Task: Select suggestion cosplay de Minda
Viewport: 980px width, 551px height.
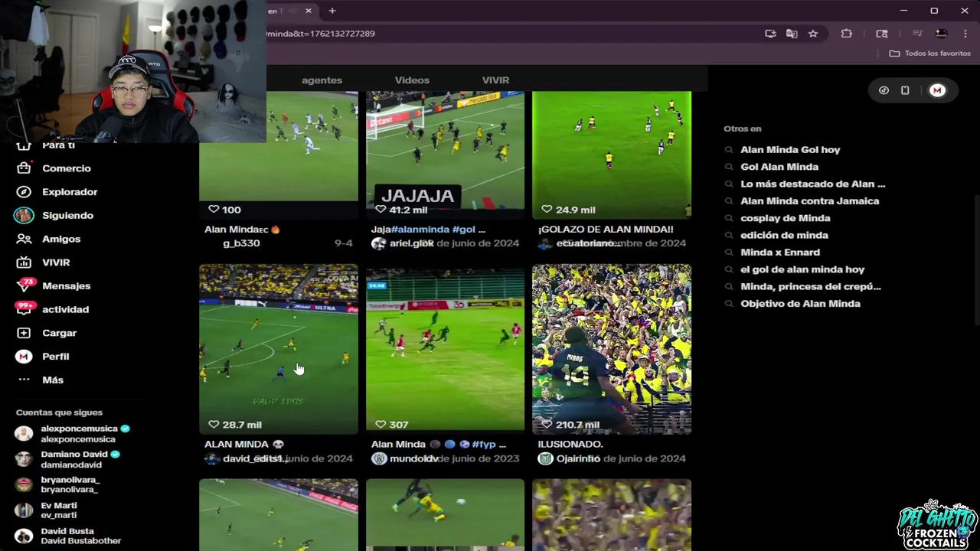Action: click(785, 218)
